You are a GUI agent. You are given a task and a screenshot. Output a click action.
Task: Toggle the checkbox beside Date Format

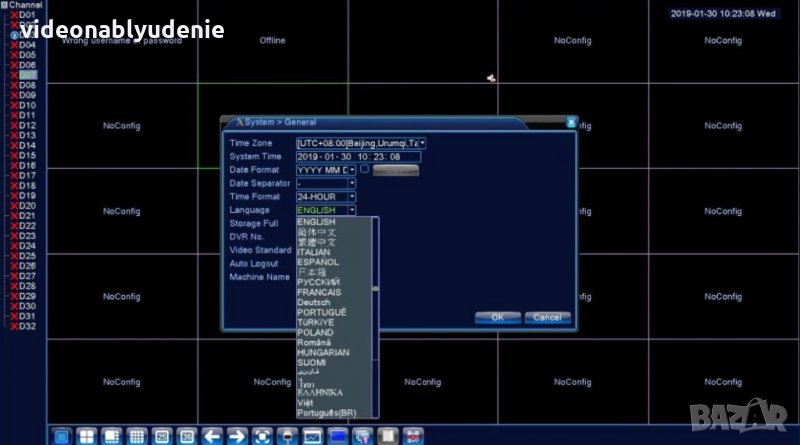(x=365, y=169)
